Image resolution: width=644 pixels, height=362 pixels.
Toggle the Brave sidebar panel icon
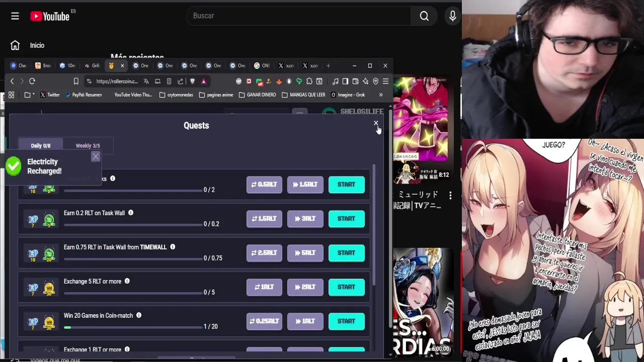coord(345,81)
